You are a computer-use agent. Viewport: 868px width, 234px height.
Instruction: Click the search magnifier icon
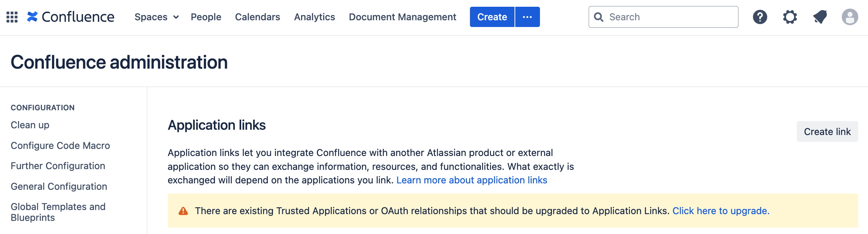599,17
